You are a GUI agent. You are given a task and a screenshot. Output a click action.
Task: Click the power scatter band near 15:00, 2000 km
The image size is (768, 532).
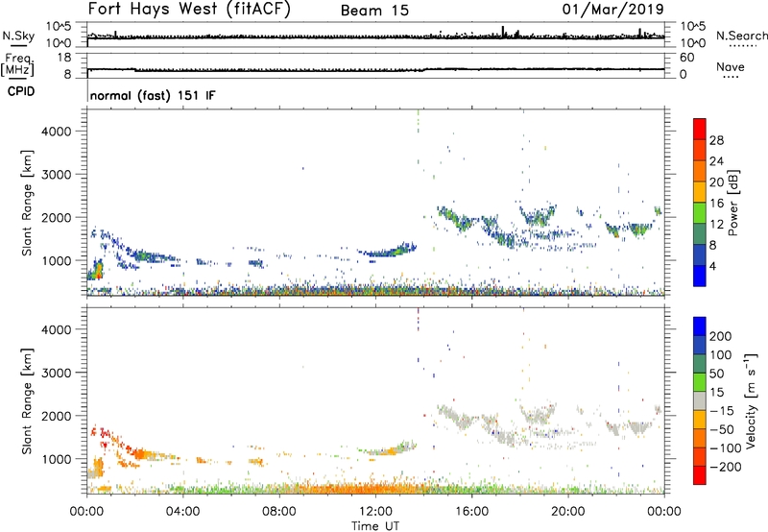coord(457,219)
